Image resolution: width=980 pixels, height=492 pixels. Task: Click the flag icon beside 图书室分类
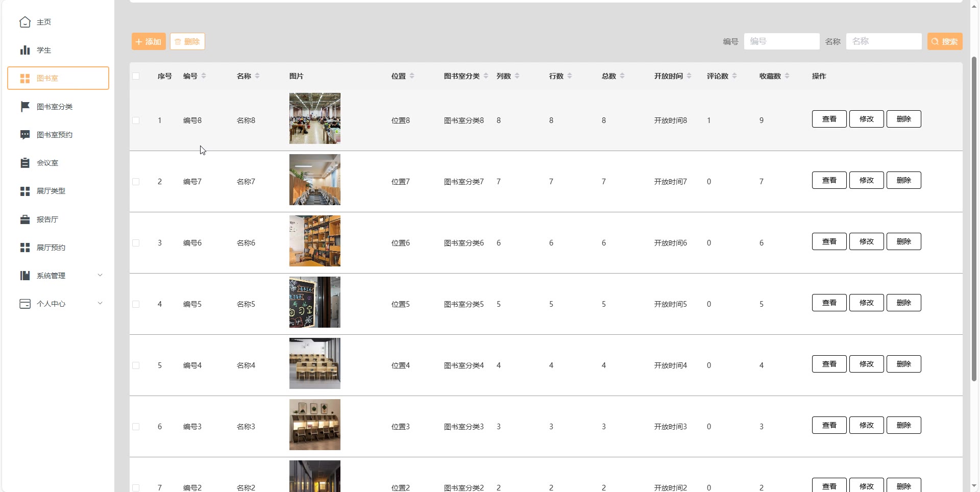tap(24, 107)
